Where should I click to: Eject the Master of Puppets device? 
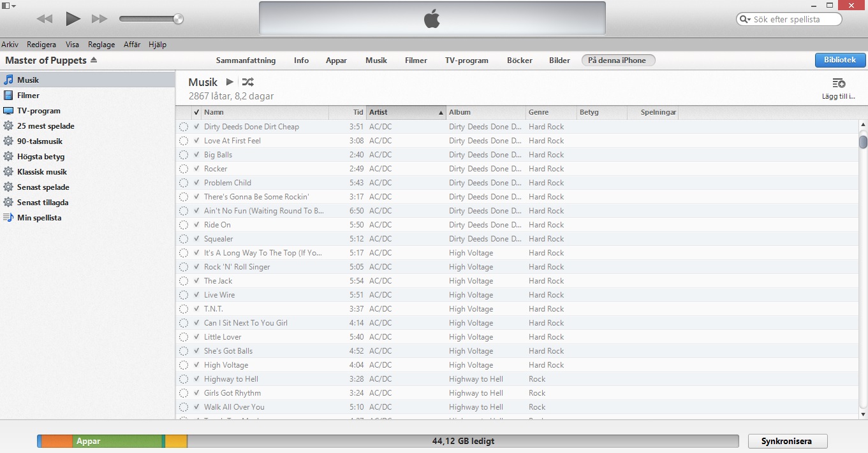(x=94, y=60)
